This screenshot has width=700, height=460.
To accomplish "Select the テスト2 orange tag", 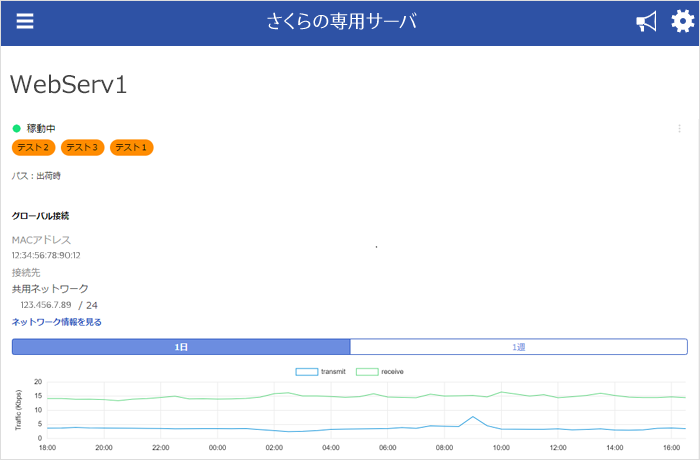I will coord(33,148).
